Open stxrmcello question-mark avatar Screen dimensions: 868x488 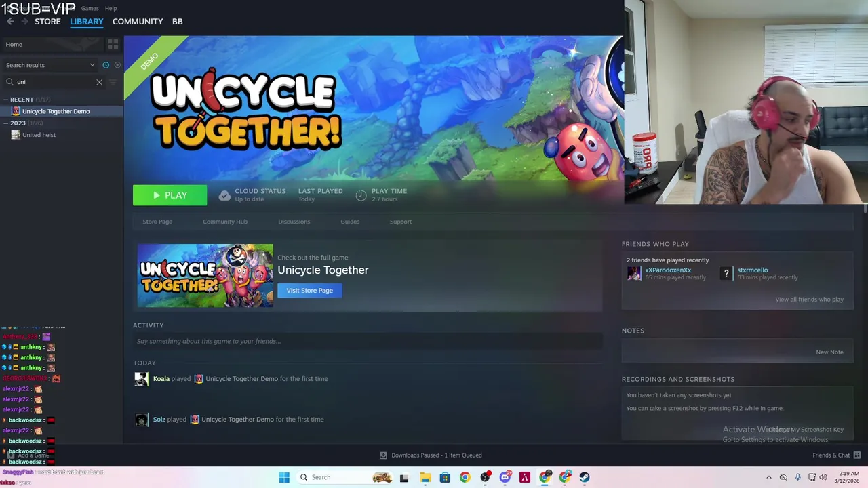coord(726,273)
